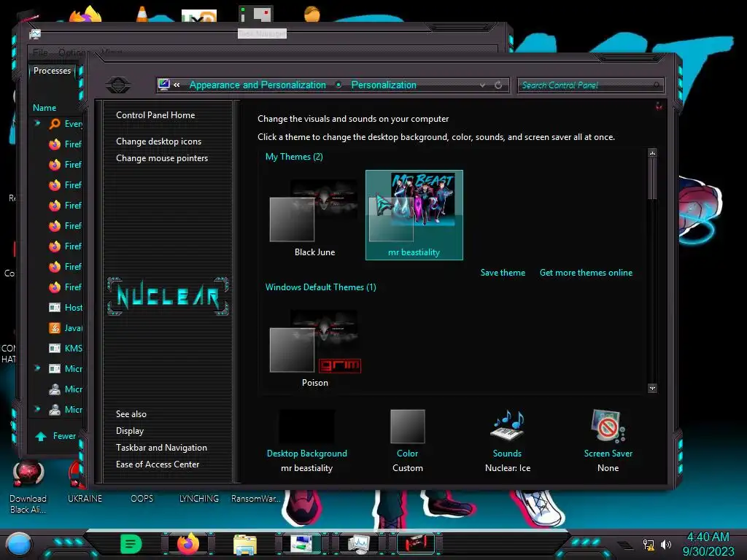Open dropdown after Appearance and Personalization breadcrumb
Image resolution: width=747 pixels, height=560 pixels.
point(338,85)
